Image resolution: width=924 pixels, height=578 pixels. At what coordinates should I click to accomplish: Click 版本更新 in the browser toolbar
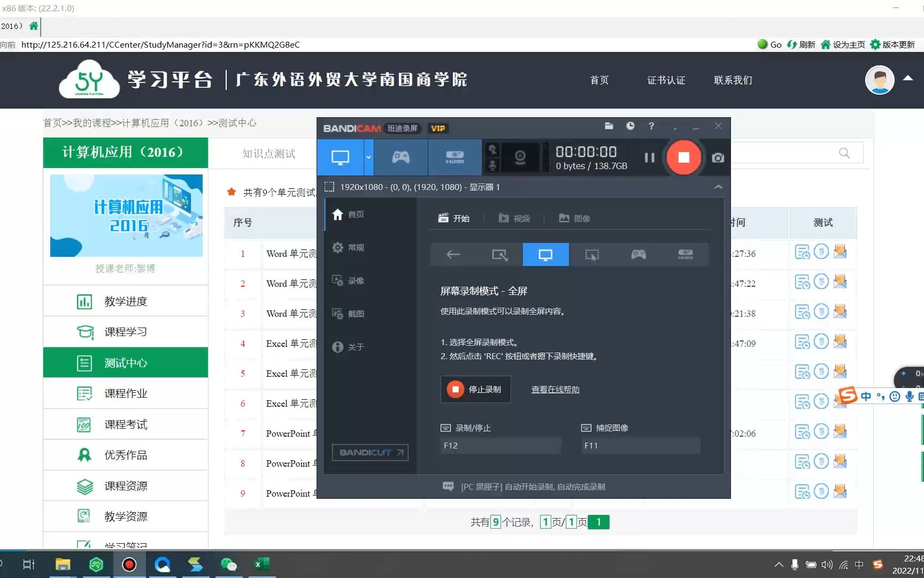tap(893, 44)
